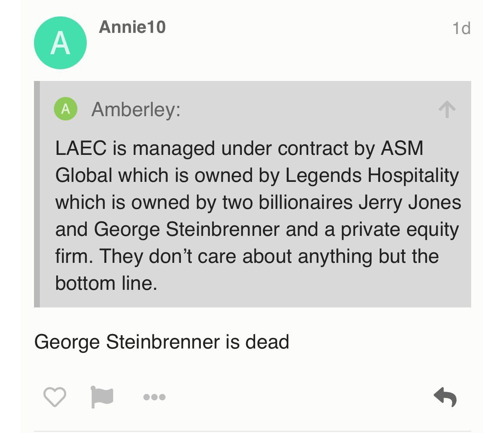Viewport: 504px width, 433px height.
Task: Click the reply text George Steinbrenner is dead
Action: pos(162,342)
